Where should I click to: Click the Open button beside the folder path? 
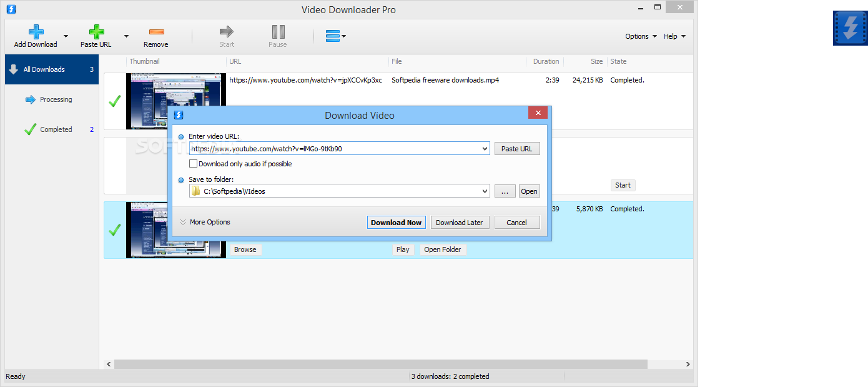(530, 191)
